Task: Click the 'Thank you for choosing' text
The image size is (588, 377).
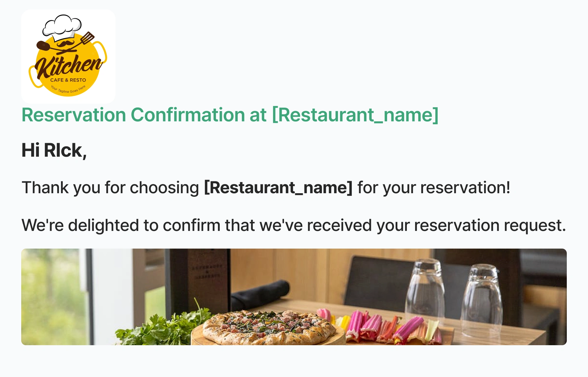Action: click(110, 188)
